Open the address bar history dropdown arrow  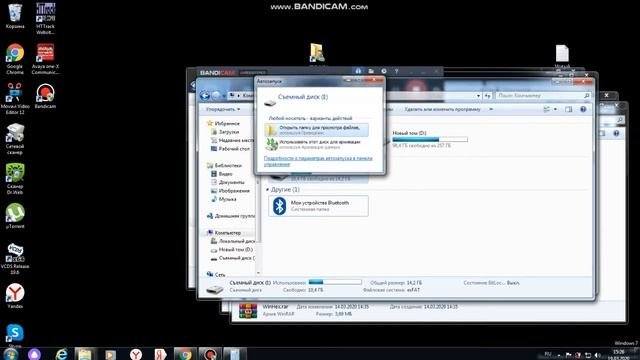pos(478,96)
